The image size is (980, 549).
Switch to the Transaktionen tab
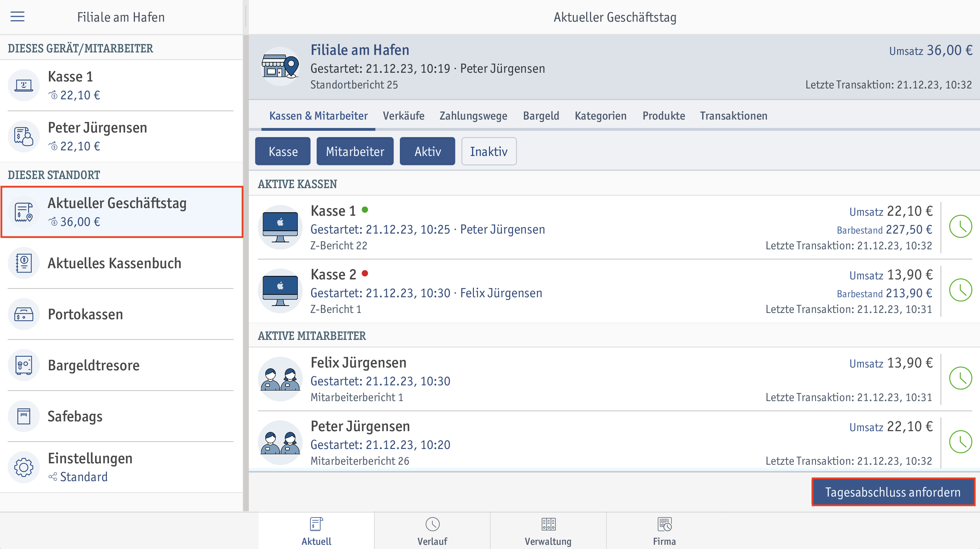tap(734, 116)
